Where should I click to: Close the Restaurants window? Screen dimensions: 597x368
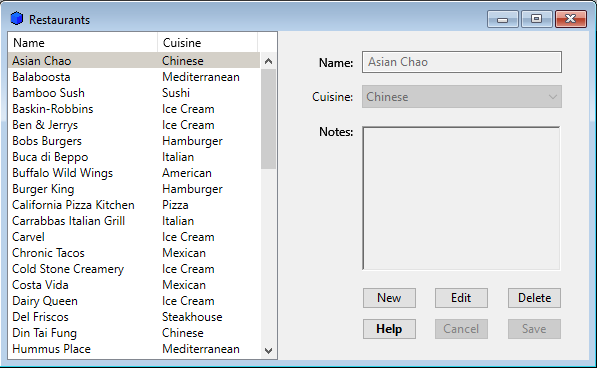click(571, 19)
